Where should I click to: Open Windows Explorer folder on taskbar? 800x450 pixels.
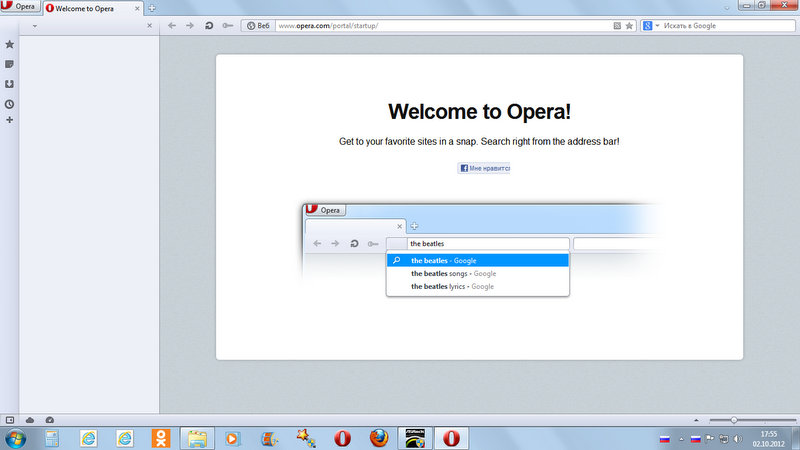coord(197,439)
